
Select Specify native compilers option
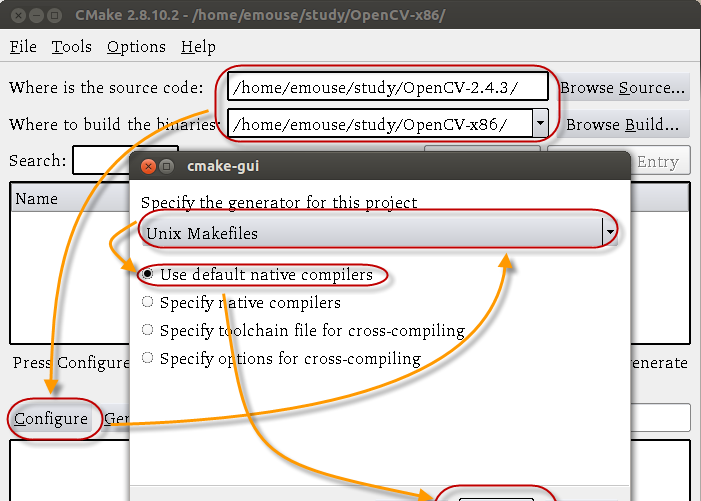pos(241,303)
